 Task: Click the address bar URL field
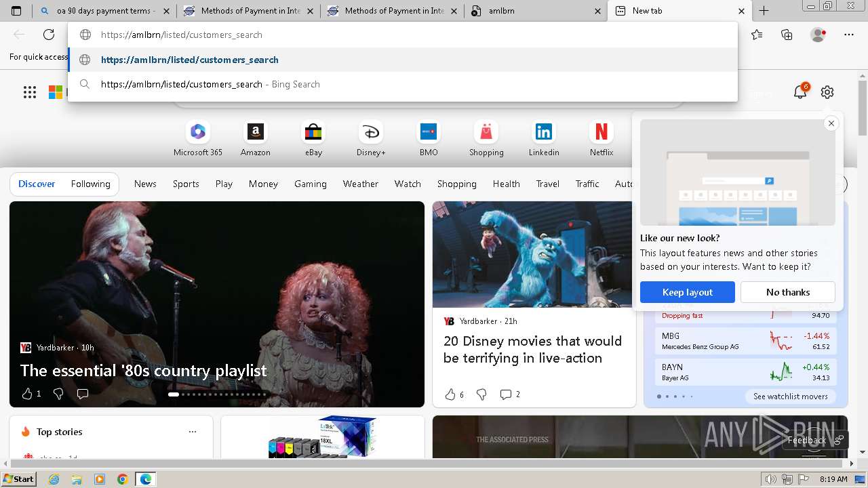click(403, 35)
